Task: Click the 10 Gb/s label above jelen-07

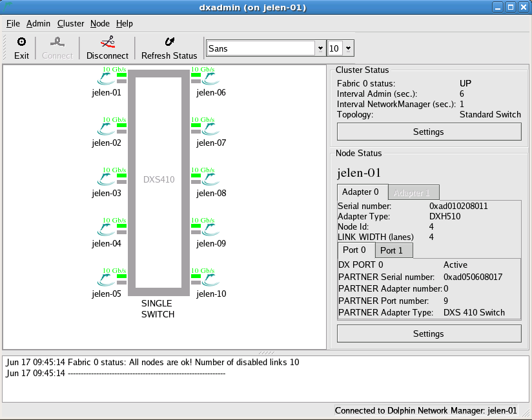Action: (203, 119)
